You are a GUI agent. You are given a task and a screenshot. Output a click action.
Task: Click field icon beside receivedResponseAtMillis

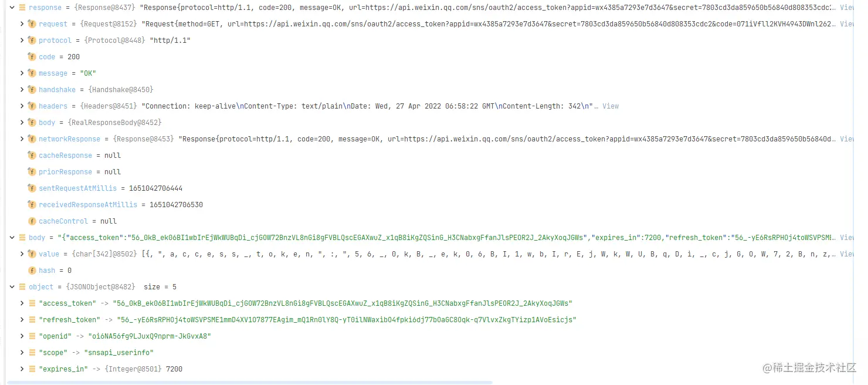32,205
